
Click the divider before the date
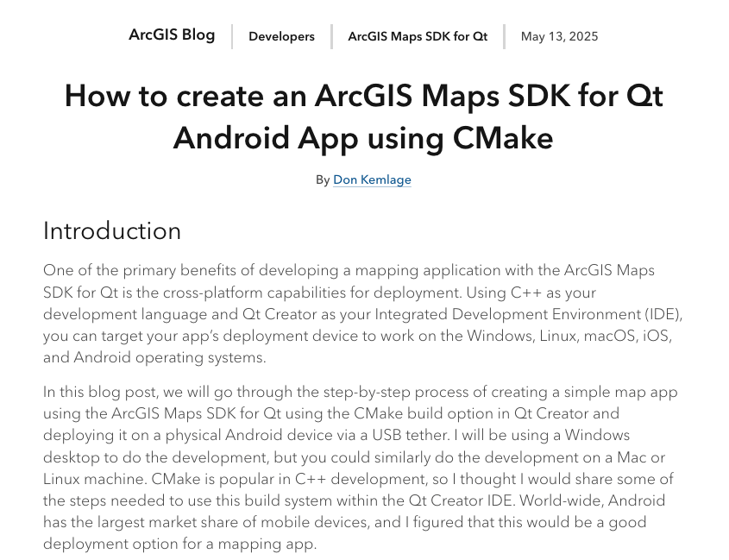pos(503,36)
